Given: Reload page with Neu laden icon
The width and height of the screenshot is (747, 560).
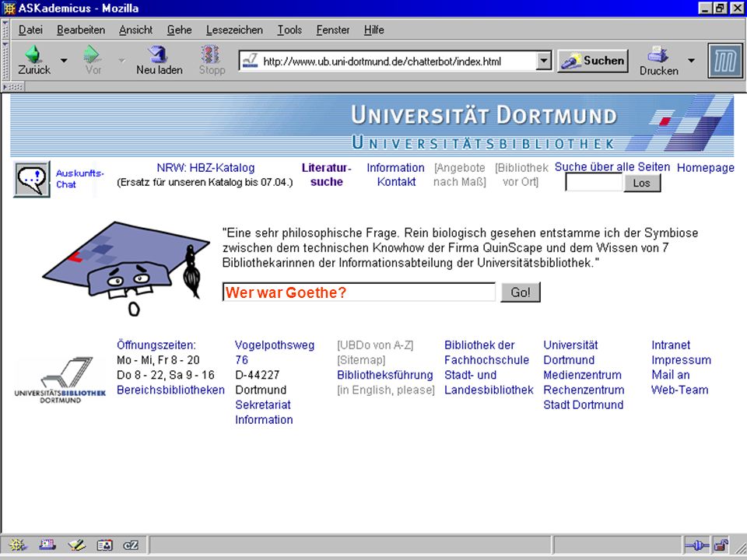Looking at the screenshot, I should [158, 54].
